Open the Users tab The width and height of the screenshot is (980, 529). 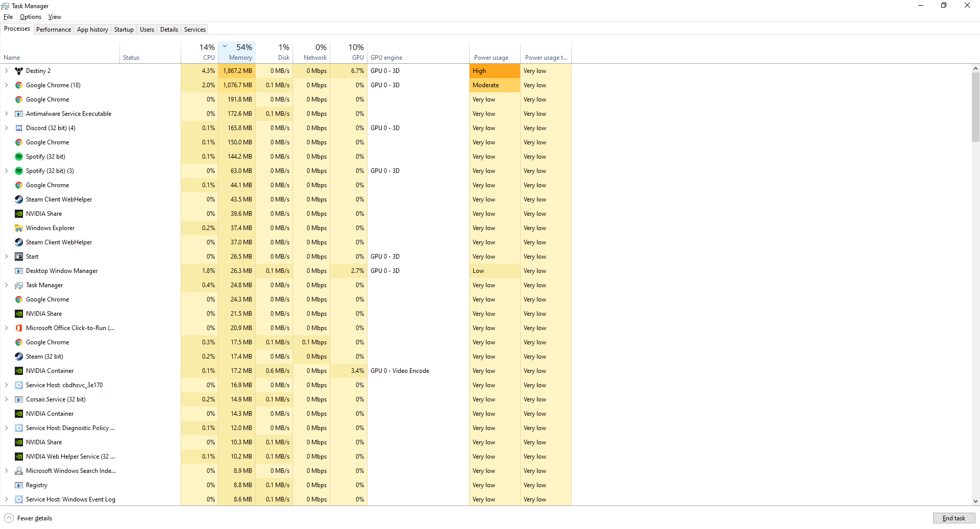tap(147, 30)
